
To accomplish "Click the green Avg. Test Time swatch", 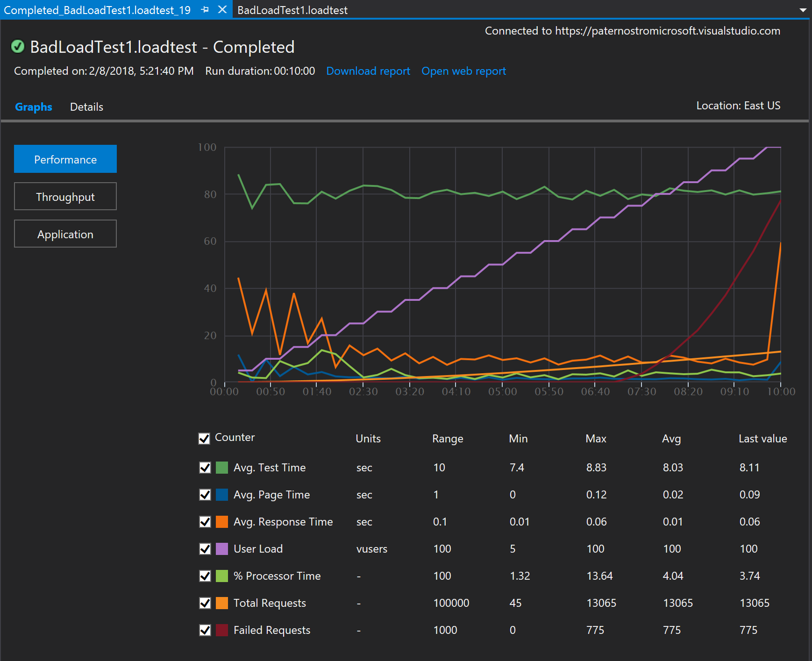I will click(x=222, y=468).
